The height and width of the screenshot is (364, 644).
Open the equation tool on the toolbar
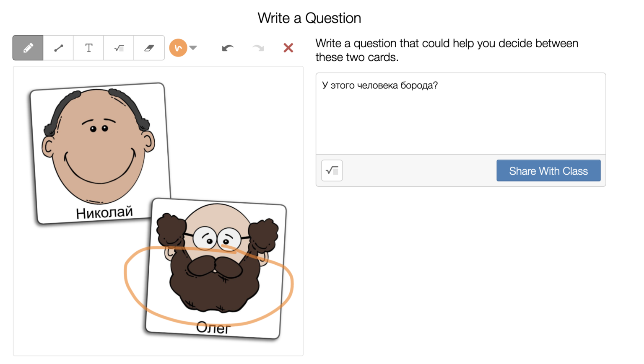pos(118,47)
